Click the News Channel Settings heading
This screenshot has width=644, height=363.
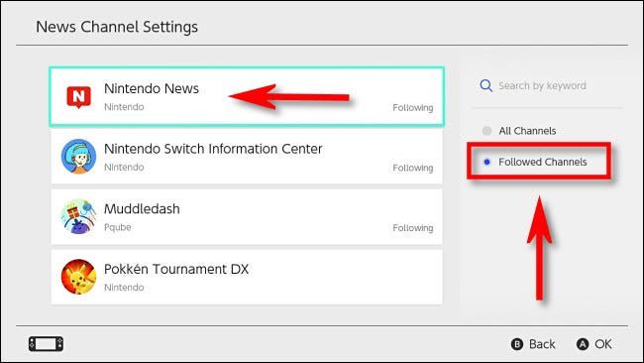pyautogui.click(x=117, y=27)
